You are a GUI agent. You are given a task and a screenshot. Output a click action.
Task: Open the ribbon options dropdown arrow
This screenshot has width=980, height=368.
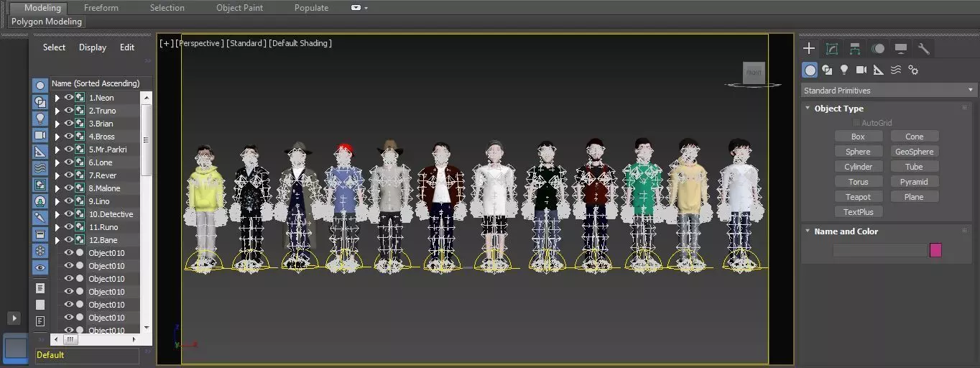pos(366,8)
